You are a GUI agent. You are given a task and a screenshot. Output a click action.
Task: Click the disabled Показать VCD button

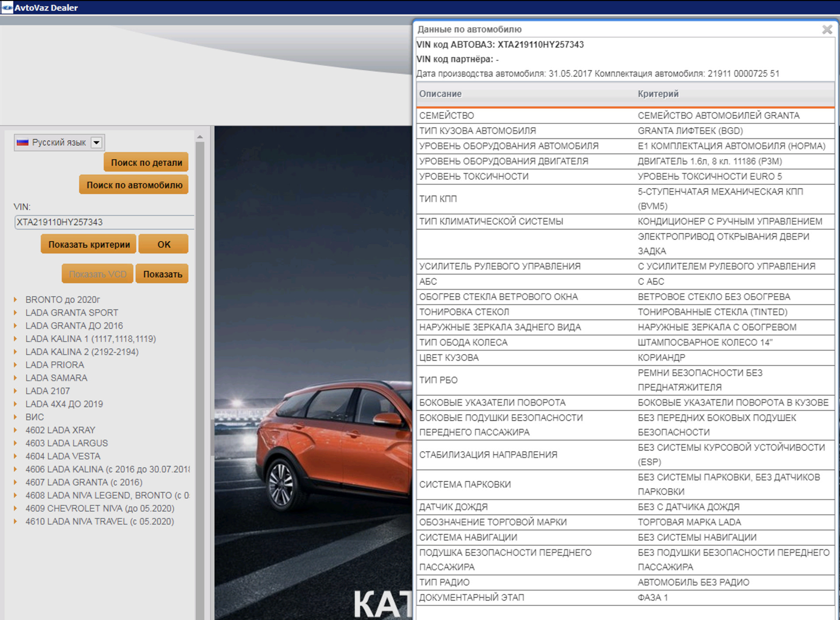[x=98, y=274]
